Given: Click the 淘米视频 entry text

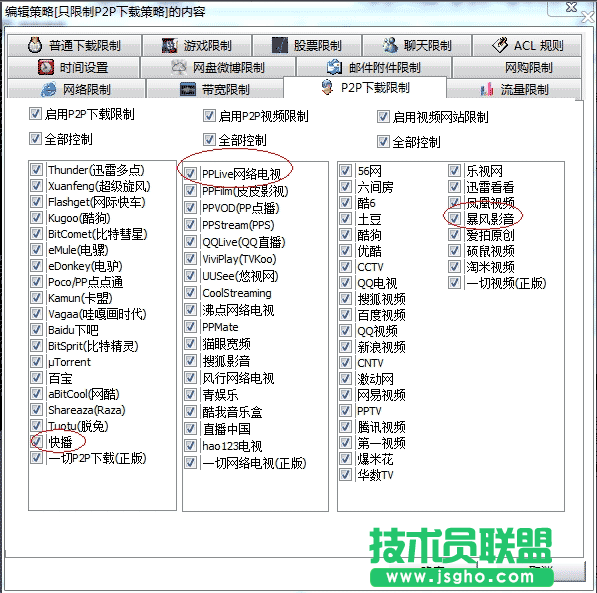Looking at the screenshot, I should tap(490, 267).
